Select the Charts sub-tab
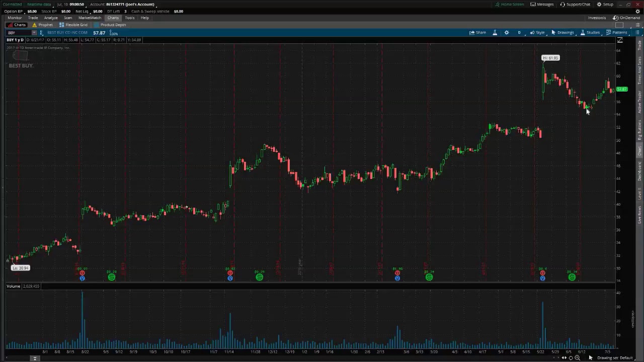 pos(17,25)
